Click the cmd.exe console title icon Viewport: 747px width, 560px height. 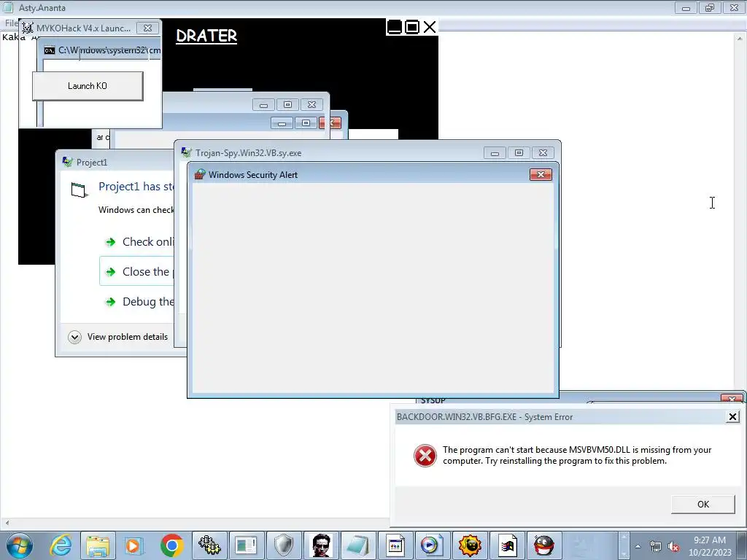point(50,50)
